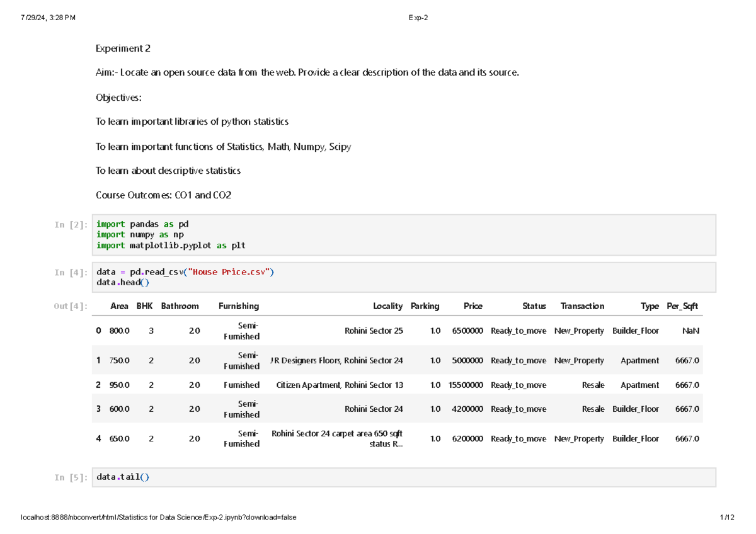Select the Price column header
Image resolution: width=756 pixels, height=534 pixels.
point(473,306)
